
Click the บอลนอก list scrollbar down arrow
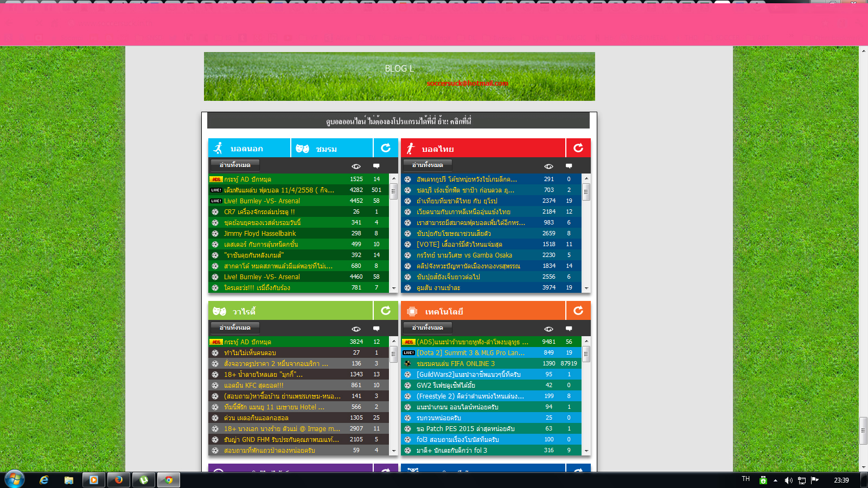coord(394,288)
